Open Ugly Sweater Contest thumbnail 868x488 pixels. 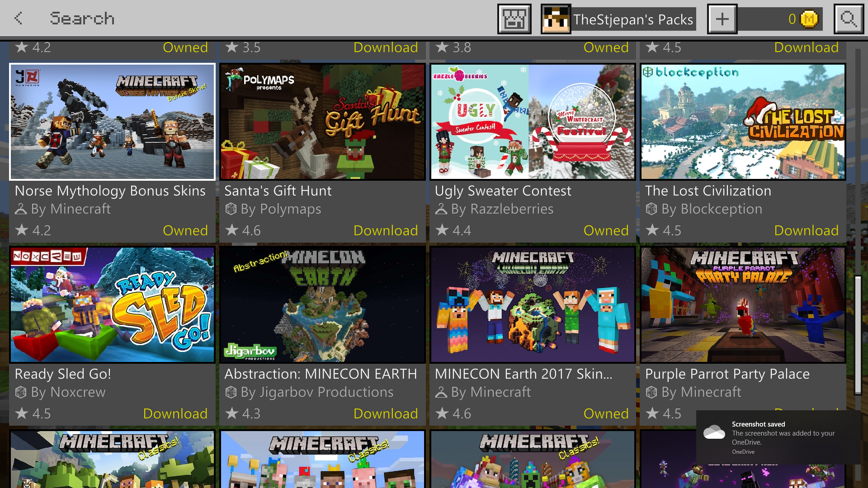point(533,122)
